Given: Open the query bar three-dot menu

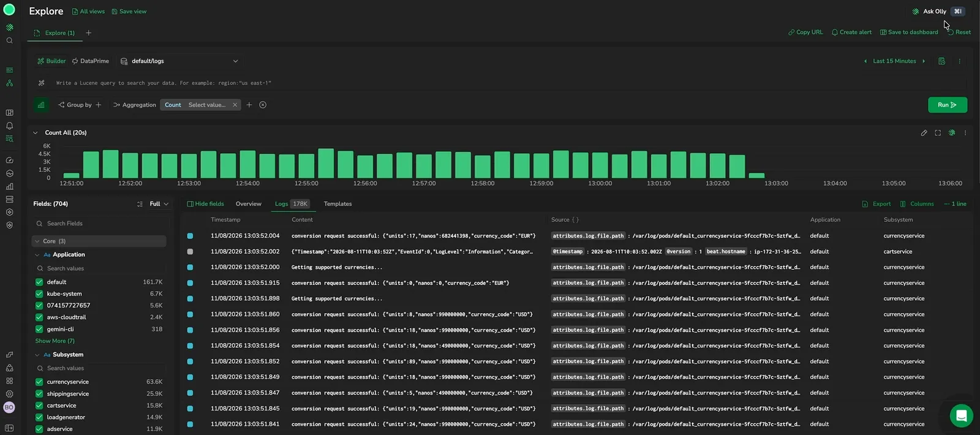Looking at the screenshot, I should point(960,61).
